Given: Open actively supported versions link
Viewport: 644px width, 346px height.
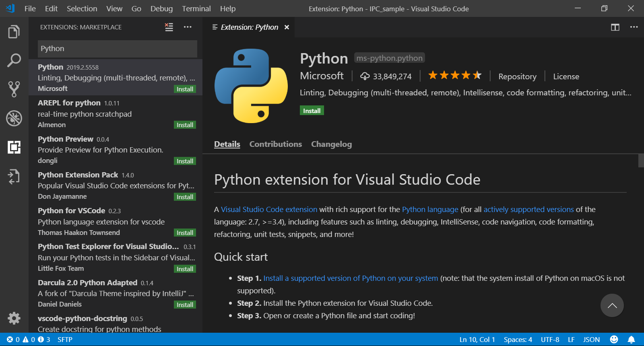Looking at the screenshot, I should coord(528,209).
